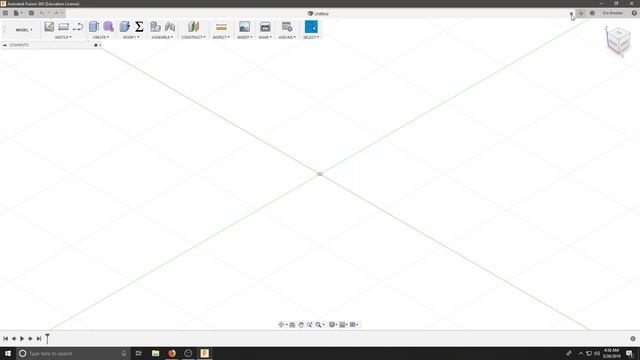Open the user account name menu
This screenshot has height=360, width=640.
click(613, 13)
